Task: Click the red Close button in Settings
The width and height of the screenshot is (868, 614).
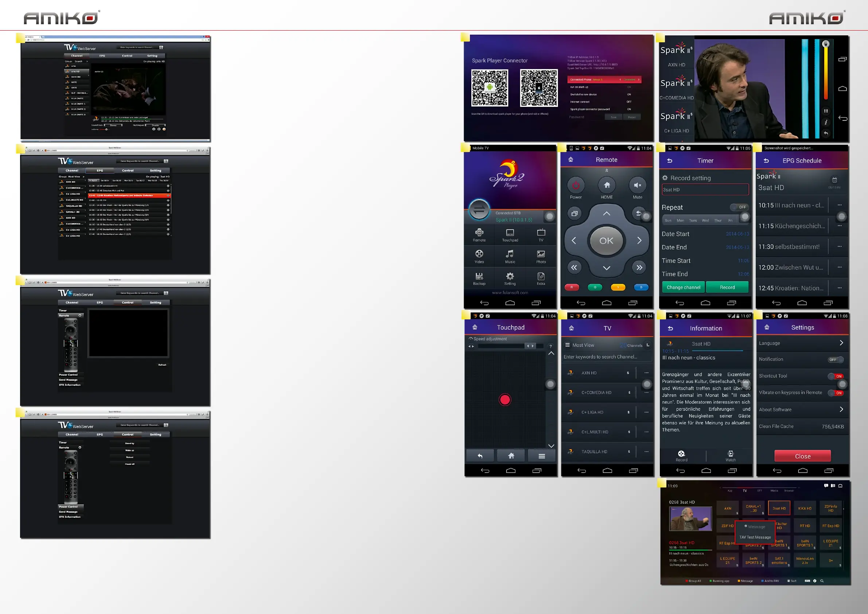Action: point(802,456)
